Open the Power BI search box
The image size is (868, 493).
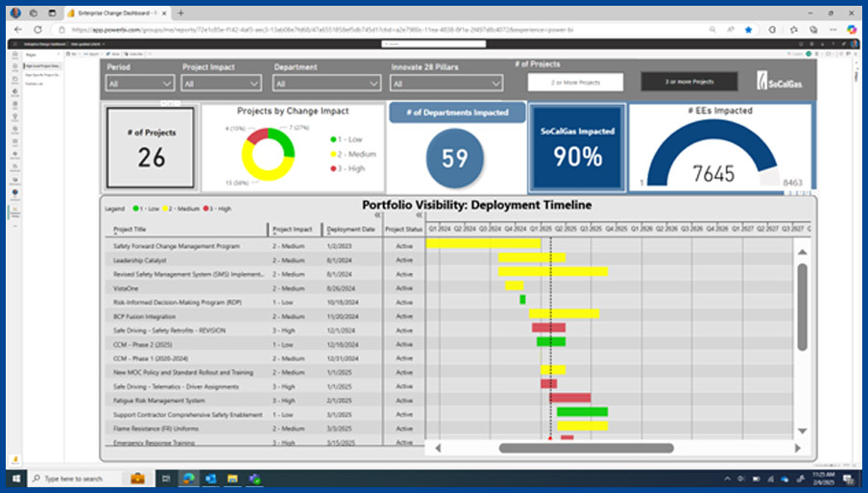coord(433,44)
